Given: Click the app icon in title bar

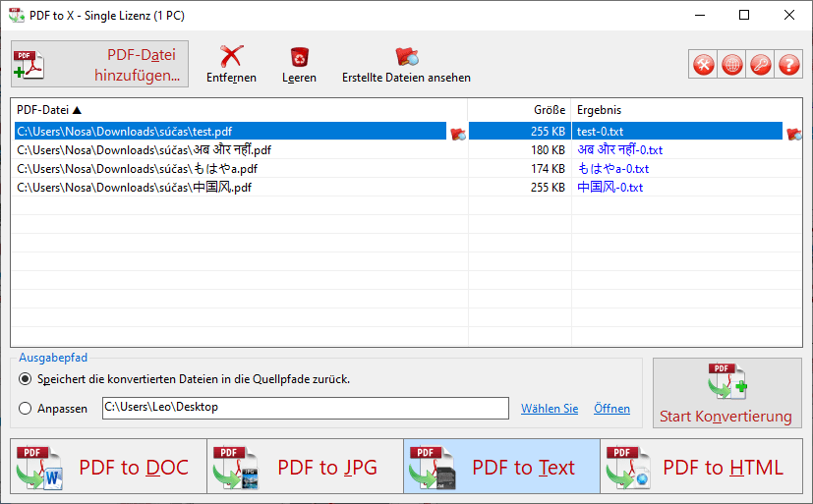Looking at the screenshot, I should coord(17,15).
